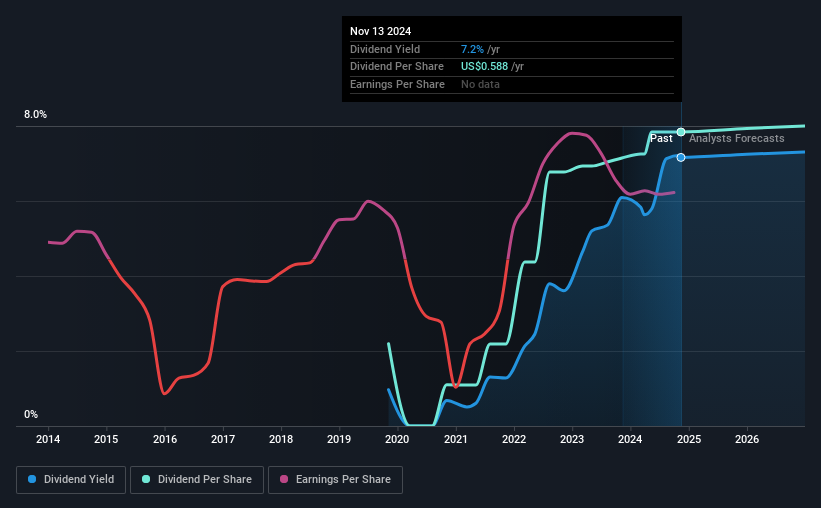Click 'No data' in Earnings Per Share row
821x508 pixels.
tap(480, 84)
